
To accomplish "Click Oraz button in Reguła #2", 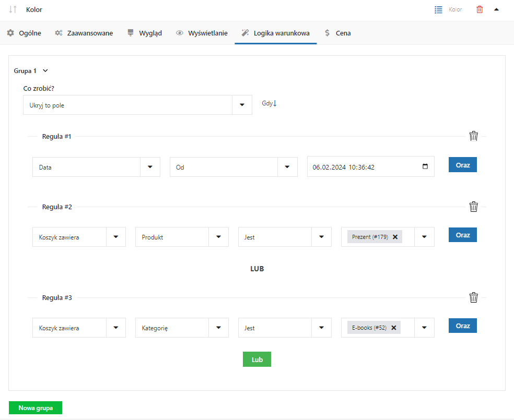I will [462, 235].
